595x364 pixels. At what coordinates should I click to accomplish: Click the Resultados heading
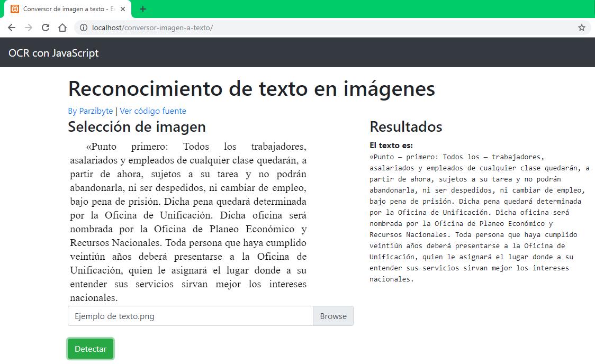point(406,126)
